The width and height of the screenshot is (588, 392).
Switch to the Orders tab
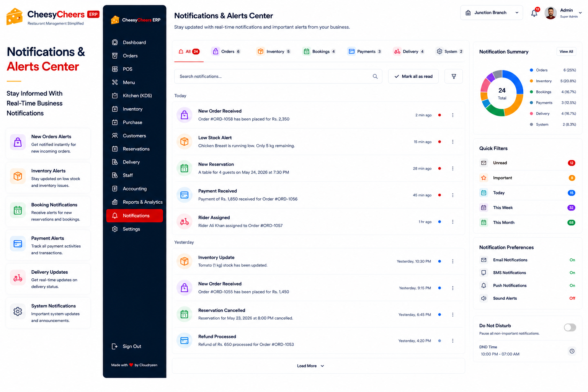226,52
